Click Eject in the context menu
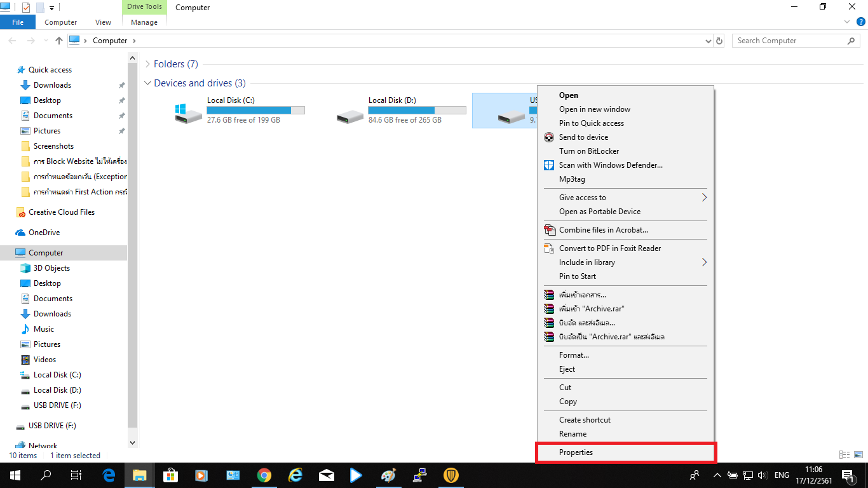This screenshot has width=868, height=488. 567,369
